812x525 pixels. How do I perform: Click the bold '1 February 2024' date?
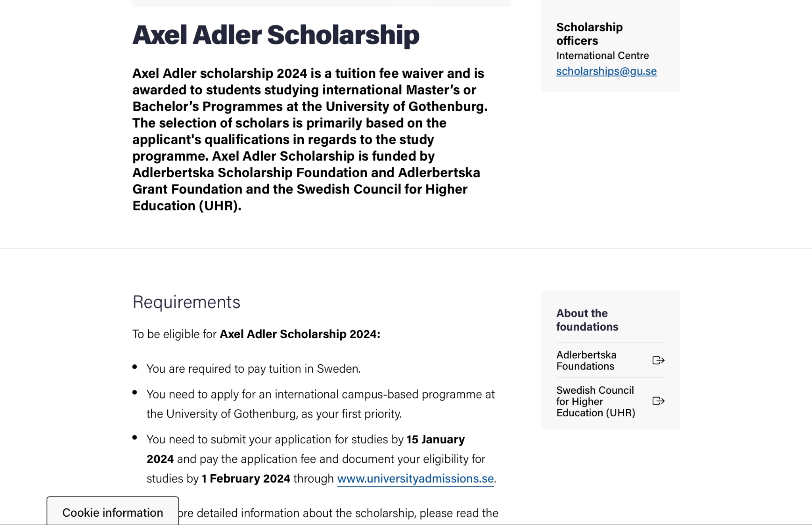(x=246, y=479)
